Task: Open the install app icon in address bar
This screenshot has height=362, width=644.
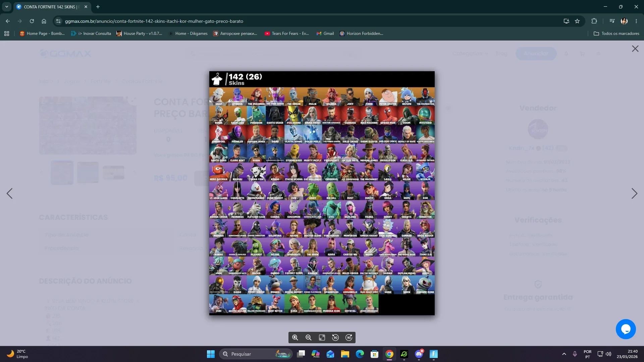Action: pos(566,21)
